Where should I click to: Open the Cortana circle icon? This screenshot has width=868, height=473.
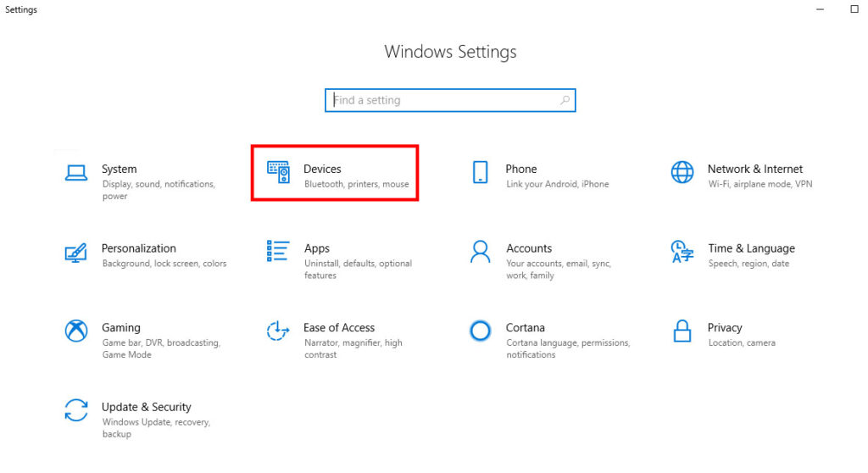click(480, 331)
